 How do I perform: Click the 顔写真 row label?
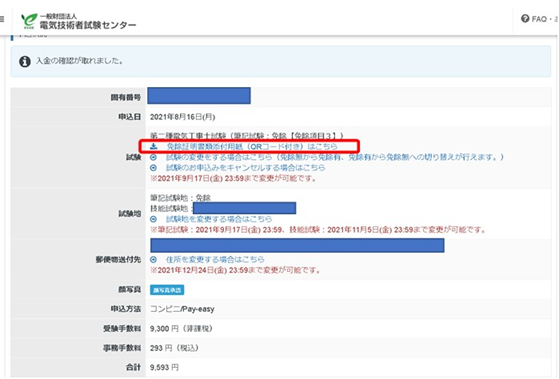129,290
